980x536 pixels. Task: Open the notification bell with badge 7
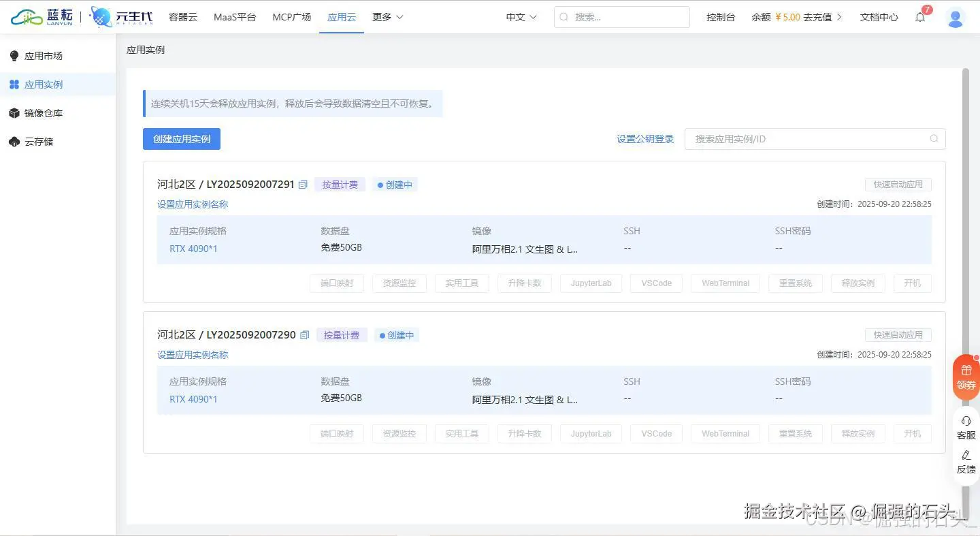click(x=920, y=17)
